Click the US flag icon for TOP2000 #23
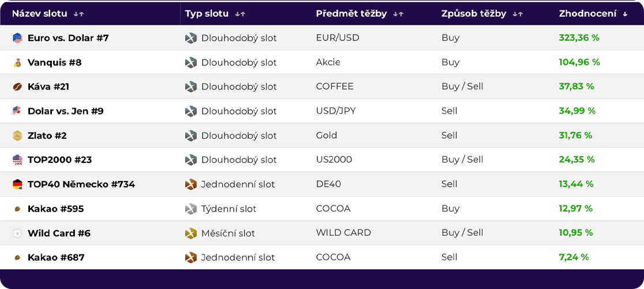Viewport: 644px width, 289px height. point(17,160)
